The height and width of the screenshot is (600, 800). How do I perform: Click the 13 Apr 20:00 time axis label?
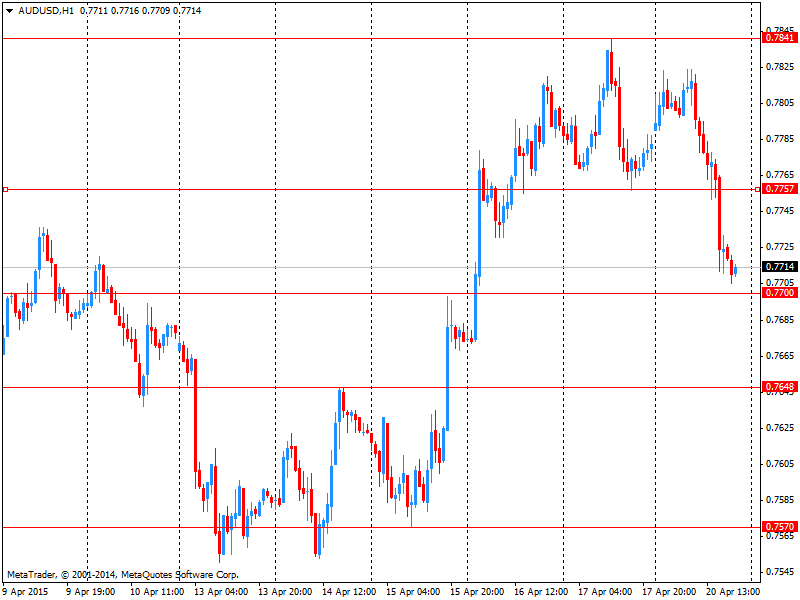click(x=285, y=592)
